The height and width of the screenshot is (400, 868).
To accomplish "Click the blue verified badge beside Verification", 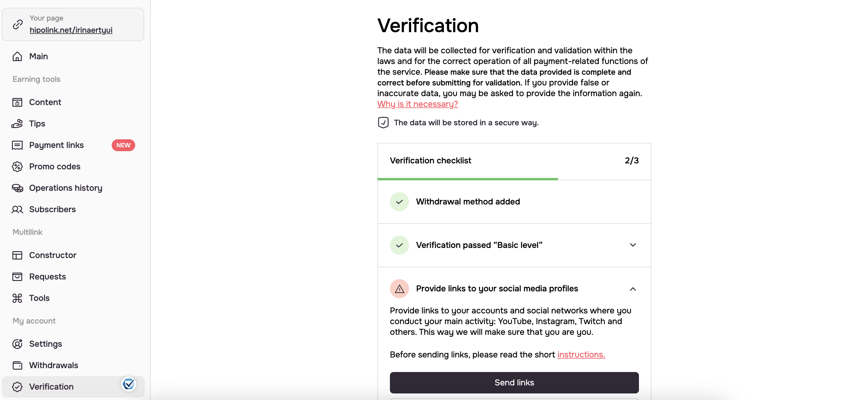I will [129, 384].
